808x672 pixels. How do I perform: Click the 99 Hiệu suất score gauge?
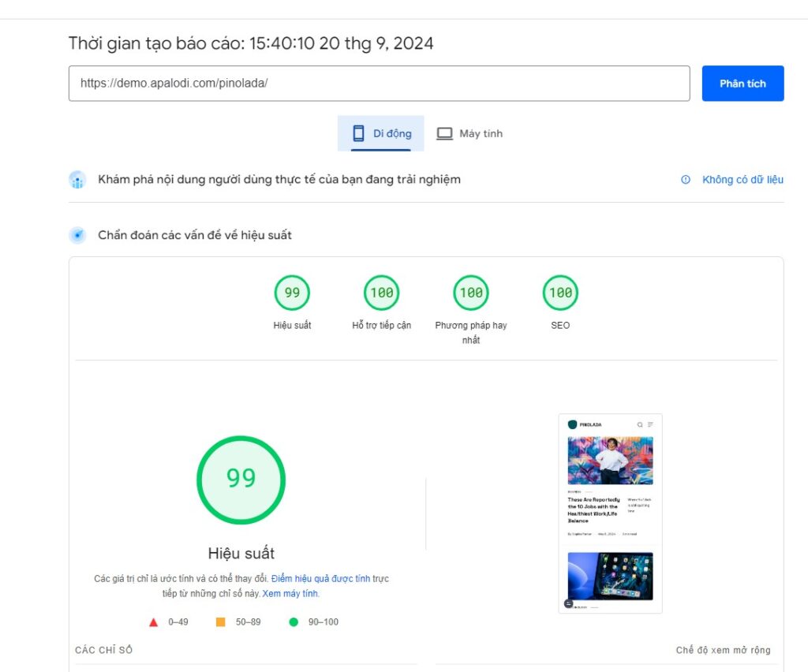[x=292, y=292]
